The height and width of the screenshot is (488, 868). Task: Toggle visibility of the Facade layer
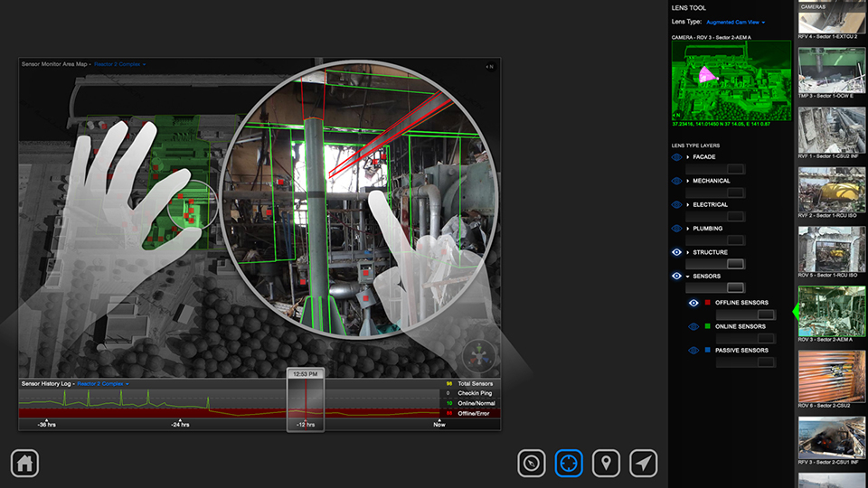676,157
